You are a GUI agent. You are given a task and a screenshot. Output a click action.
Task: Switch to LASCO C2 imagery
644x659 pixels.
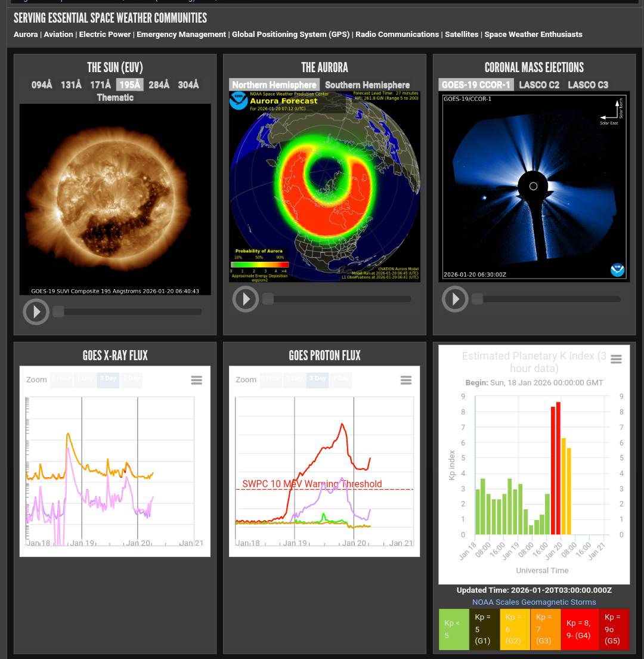[x=539, y=85]
